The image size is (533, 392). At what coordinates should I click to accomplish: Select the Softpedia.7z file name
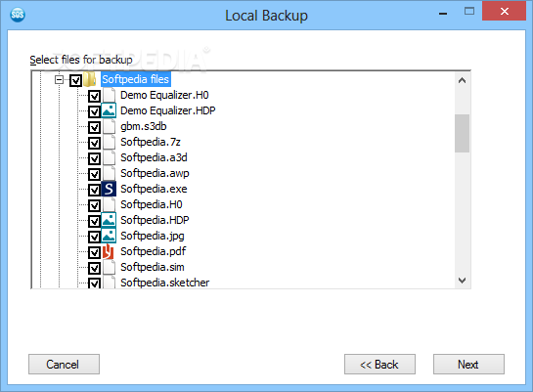(x=151, y=142)
